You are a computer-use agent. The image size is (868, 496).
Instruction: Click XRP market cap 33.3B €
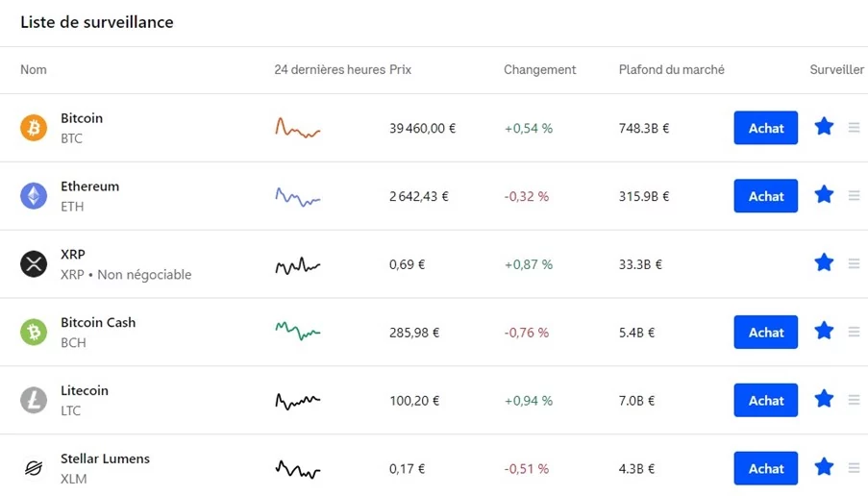pos(640,264)
